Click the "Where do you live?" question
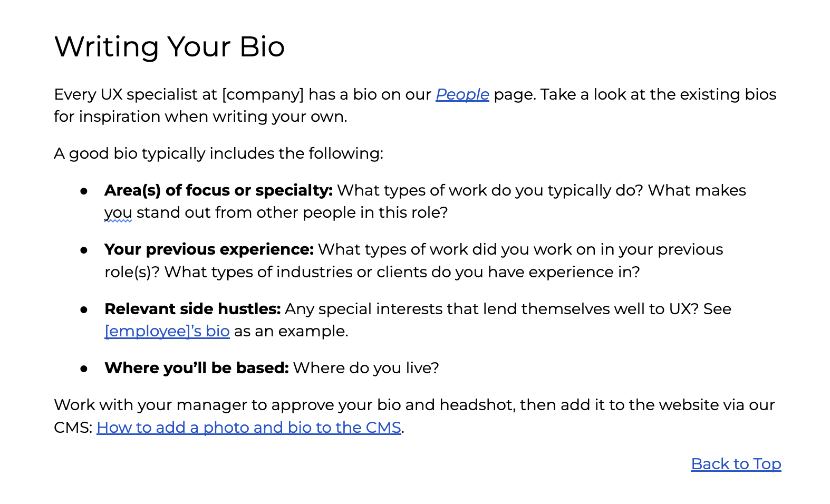Image resolution: width=830 pixels, height=504 pixels. (x=365, y=368)
